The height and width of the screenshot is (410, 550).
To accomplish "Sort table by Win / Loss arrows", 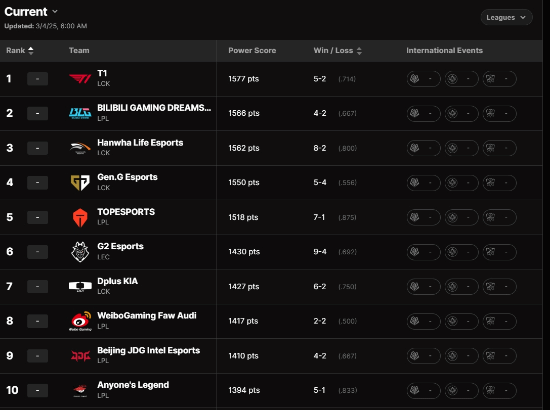I will click(359, 51).
